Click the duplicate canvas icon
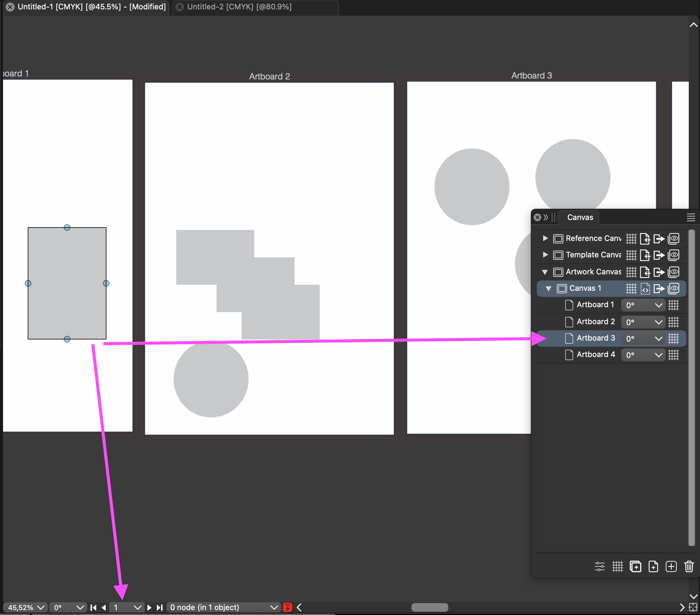700x615 pixels. [x=635, y=566]
